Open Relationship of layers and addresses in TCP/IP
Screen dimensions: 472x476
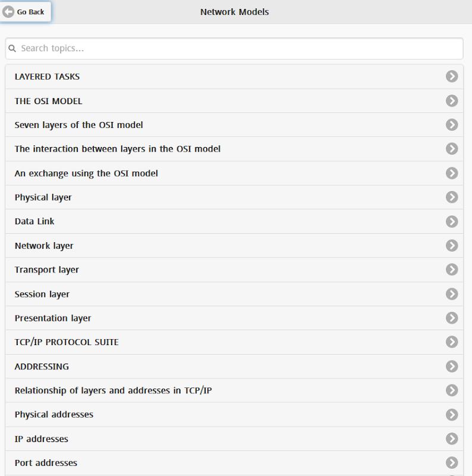point(113,390)
